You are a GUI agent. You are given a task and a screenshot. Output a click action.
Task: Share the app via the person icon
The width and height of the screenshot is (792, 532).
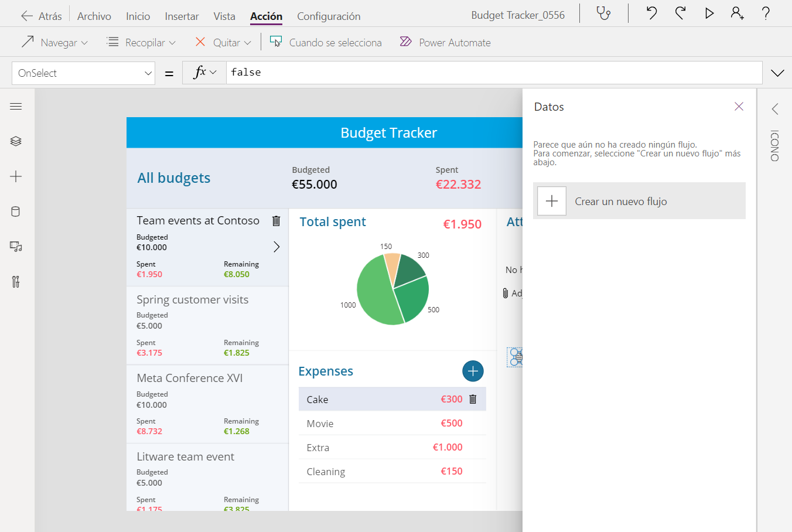point(737,13)
